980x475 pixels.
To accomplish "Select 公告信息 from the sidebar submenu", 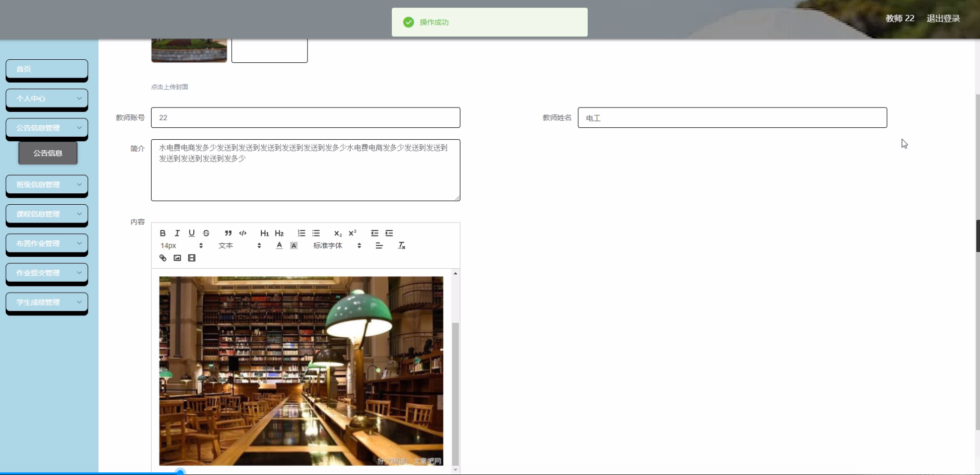I will point(47,153).
